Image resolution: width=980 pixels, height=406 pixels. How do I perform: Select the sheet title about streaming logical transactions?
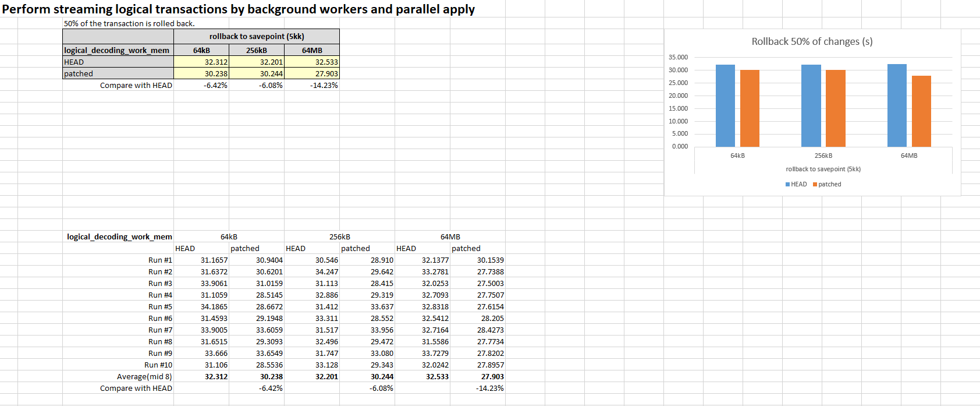[238, 9]
